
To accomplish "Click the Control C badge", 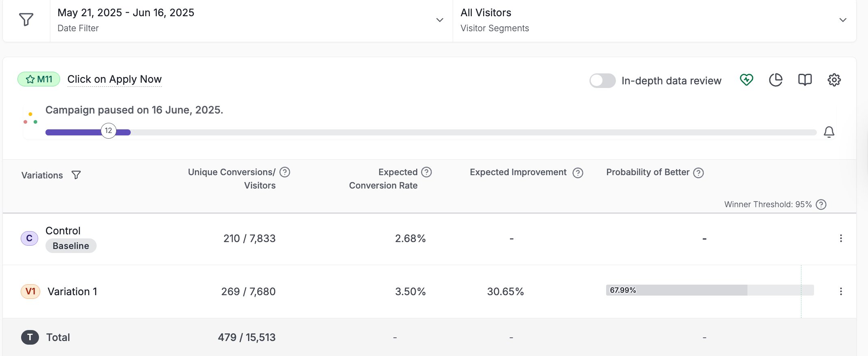I will [x=29, y=238].
